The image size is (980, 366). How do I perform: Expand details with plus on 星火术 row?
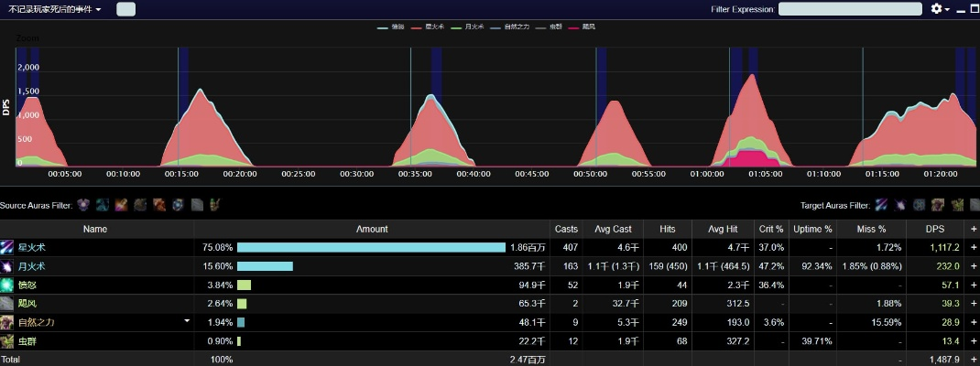tap(973, 248)
